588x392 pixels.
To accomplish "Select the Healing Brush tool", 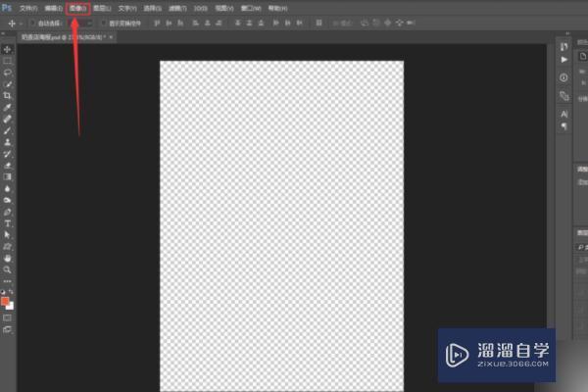I will coord(7,119).
